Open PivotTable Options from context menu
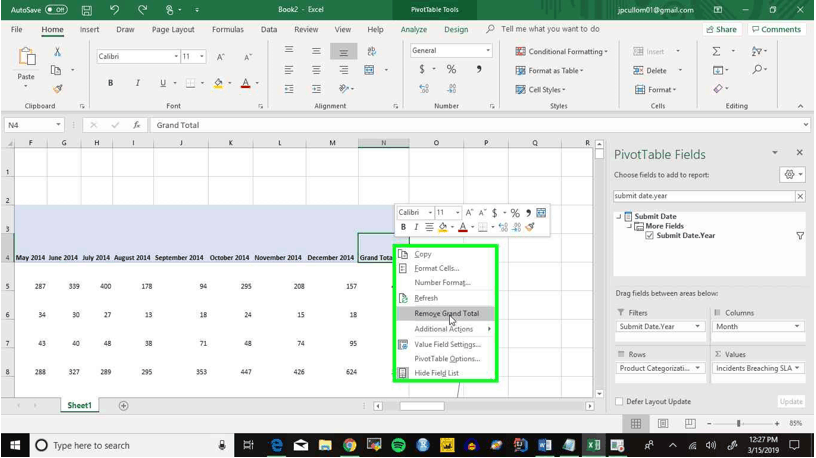816x458 pixels. [445, 359]
